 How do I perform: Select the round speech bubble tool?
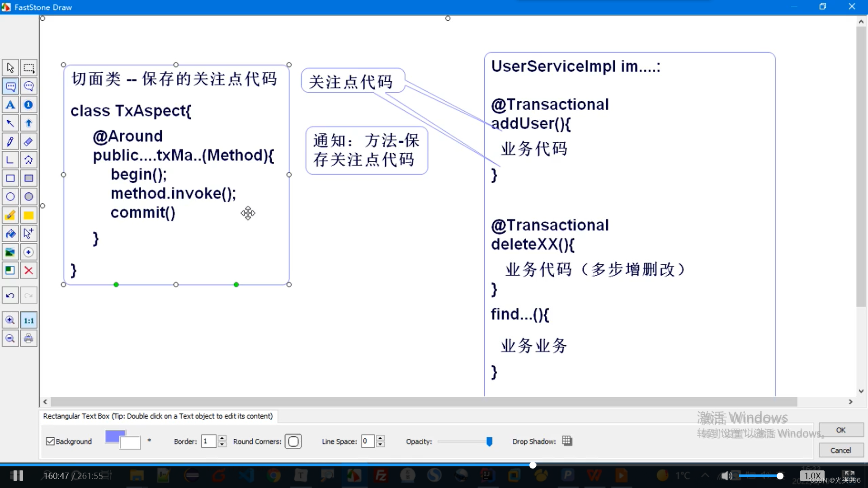coord(28,86)
